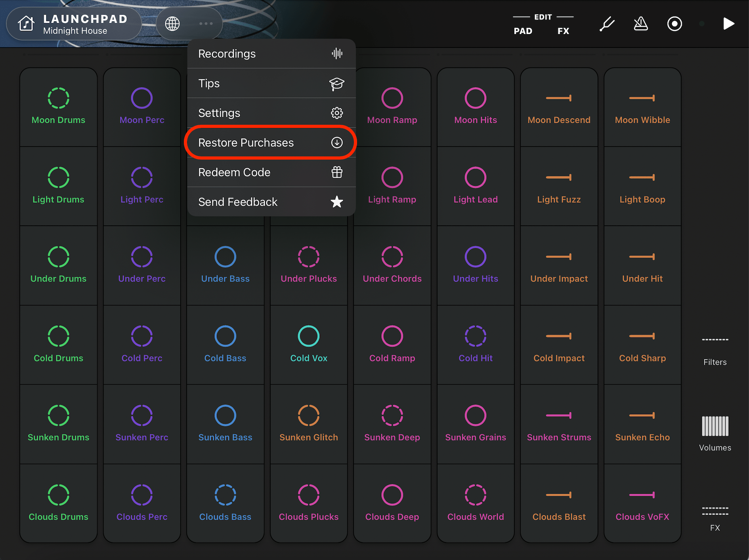Image resolution: width=749 pixels, height=560 pixels.
Task: Trigger the Light Perc pad
Action: (x=142, y=186)
